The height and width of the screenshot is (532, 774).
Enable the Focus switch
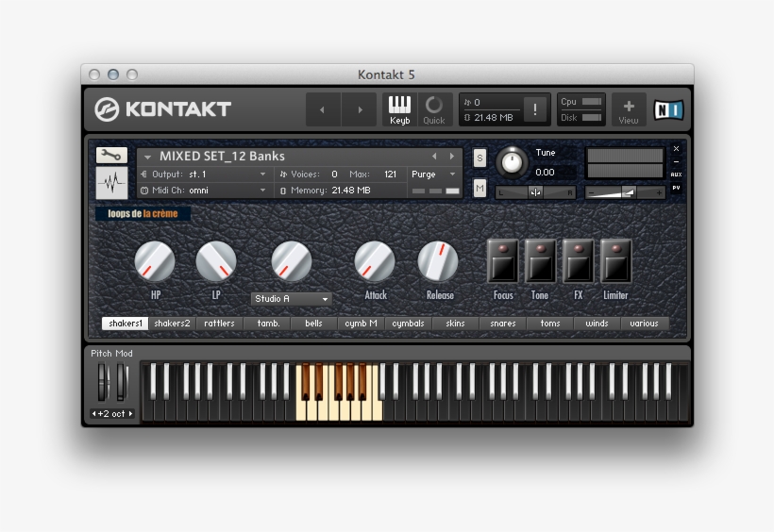503,261
